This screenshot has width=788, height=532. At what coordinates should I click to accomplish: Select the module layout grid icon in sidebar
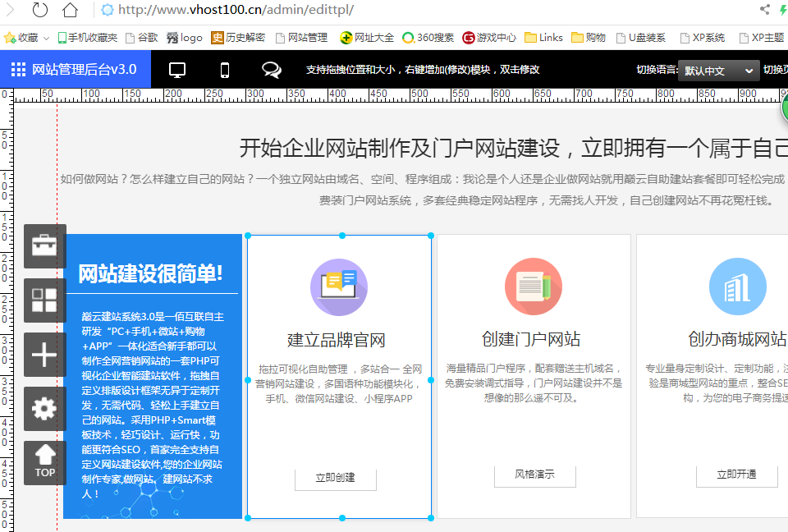point(44,300)
